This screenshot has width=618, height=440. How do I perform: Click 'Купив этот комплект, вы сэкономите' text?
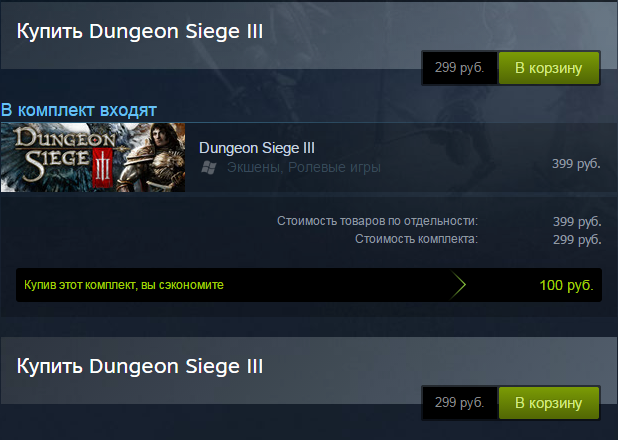tap(124, 285)
